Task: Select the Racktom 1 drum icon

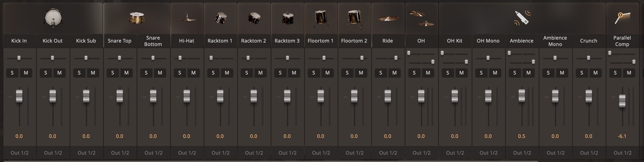Action: [x=220, y=18]
